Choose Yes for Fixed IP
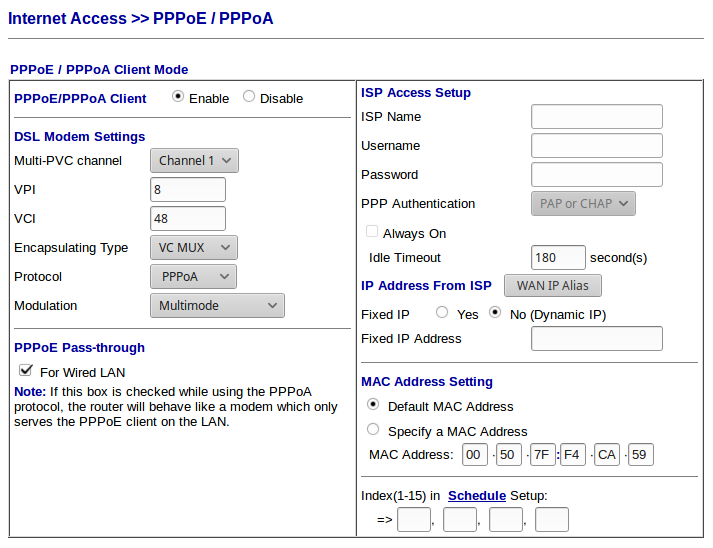 (x=442, y=313)
